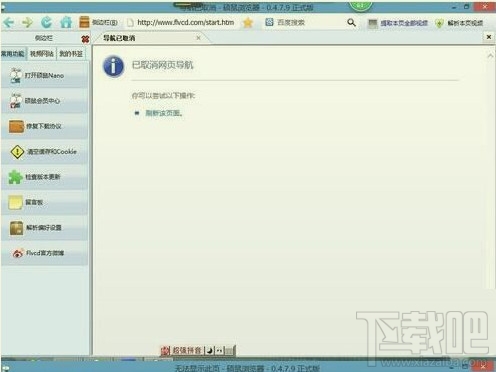496x372 pixels.
Task: Switch to the 视频网站 sidebar tab
Action: point(42,53)
